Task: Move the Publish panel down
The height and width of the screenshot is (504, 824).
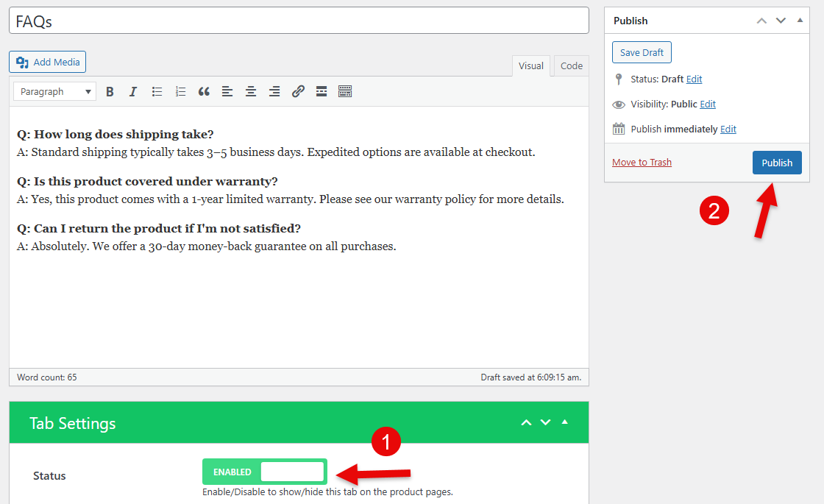Action: (x=781, y=21)
